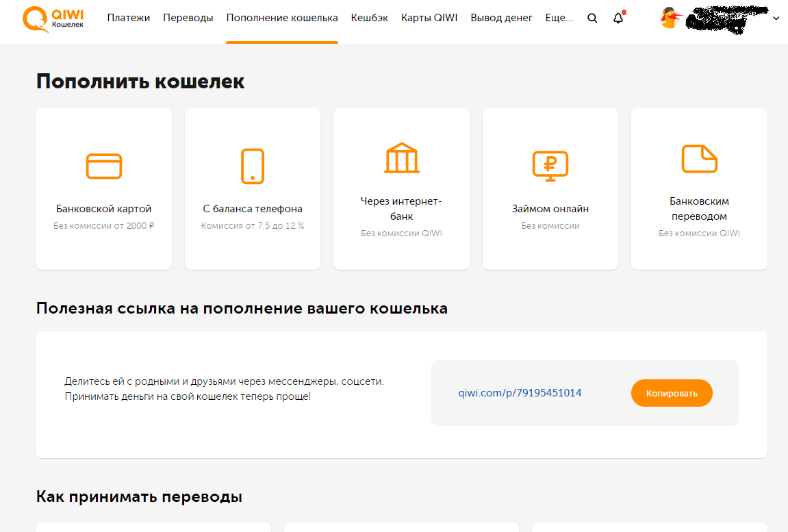Choose Банковским переводом option
788x532 pixels.
[699, 189]
